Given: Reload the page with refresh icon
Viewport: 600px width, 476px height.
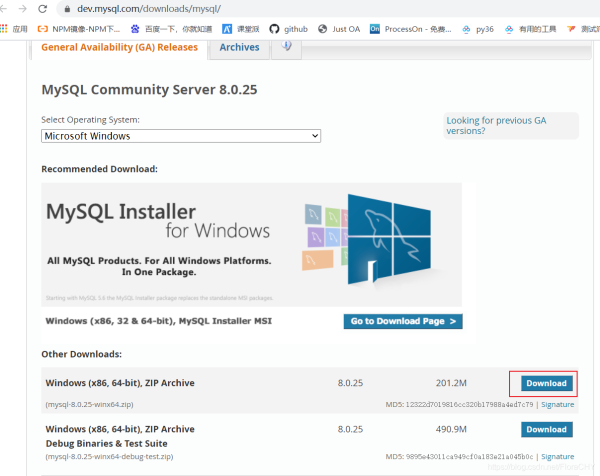Looking at the screenshot, I should 43,9.
